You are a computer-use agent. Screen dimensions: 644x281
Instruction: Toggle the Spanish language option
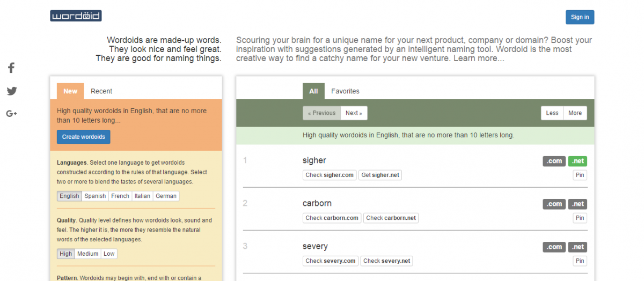[95, 196]
